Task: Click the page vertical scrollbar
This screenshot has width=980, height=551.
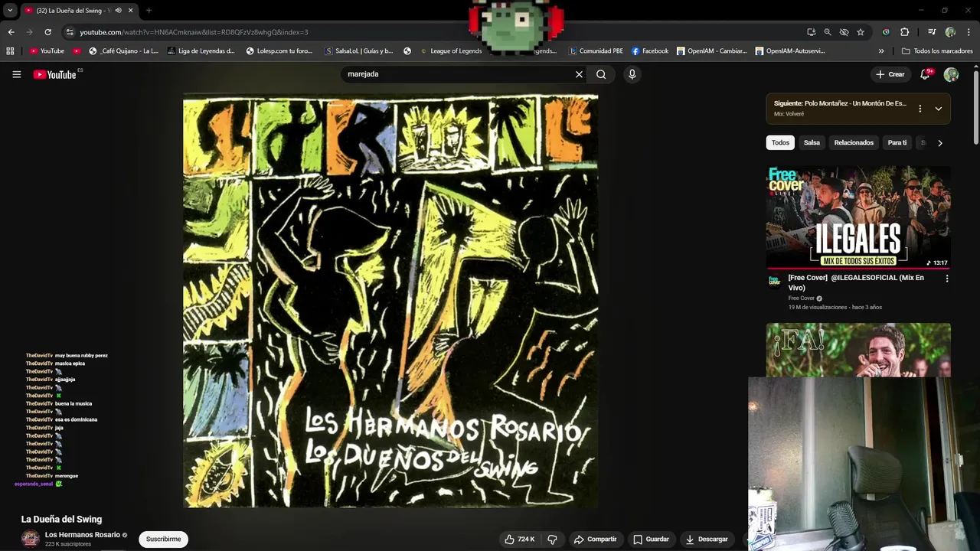Action: 976,107
